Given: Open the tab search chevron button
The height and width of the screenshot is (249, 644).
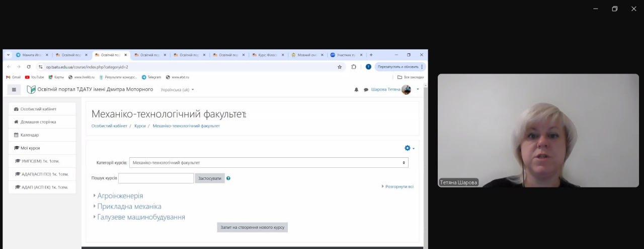Looking at the screenshot, I should click(8, 55).
